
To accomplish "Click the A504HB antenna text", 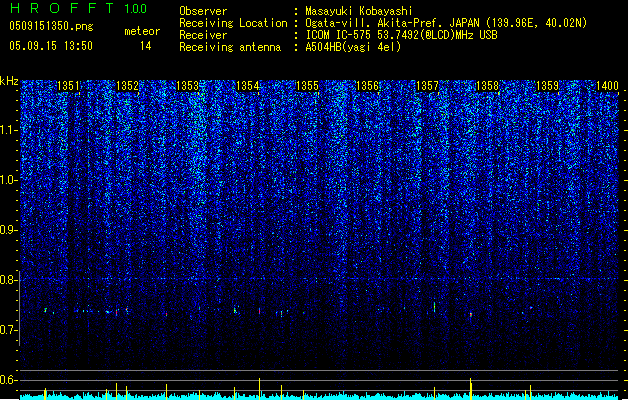I will tap(353, 47).
